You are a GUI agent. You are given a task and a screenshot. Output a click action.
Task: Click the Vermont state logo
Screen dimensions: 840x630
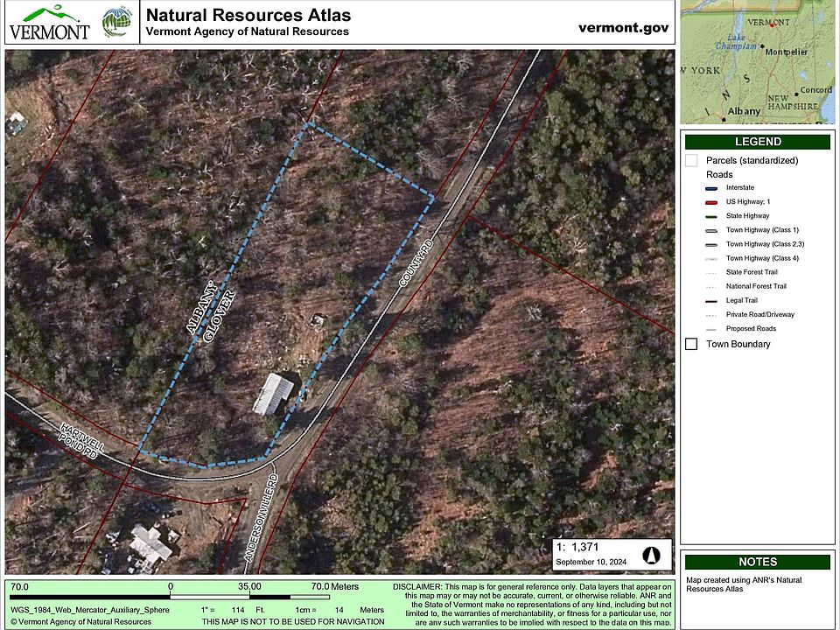tap(49, 24)
